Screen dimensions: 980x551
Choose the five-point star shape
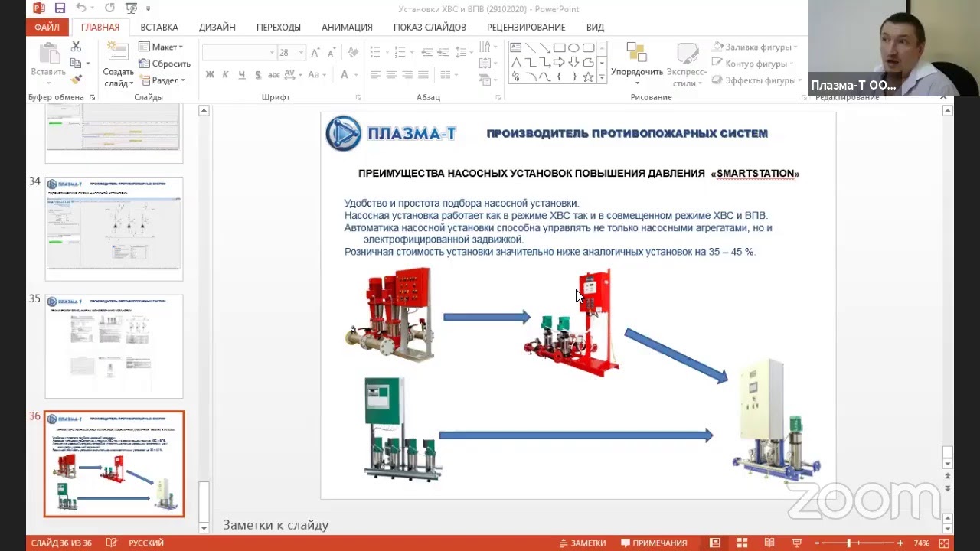(x=588, y=77)
